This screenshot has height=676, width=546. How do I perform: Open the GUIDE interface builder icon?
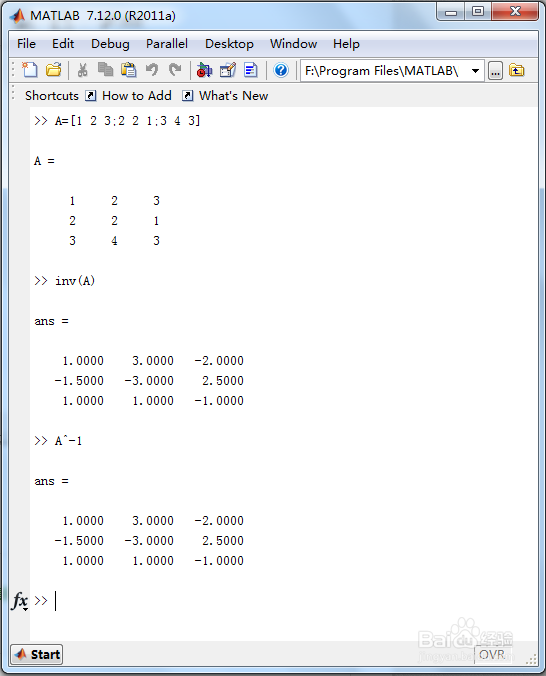point(228,70)
